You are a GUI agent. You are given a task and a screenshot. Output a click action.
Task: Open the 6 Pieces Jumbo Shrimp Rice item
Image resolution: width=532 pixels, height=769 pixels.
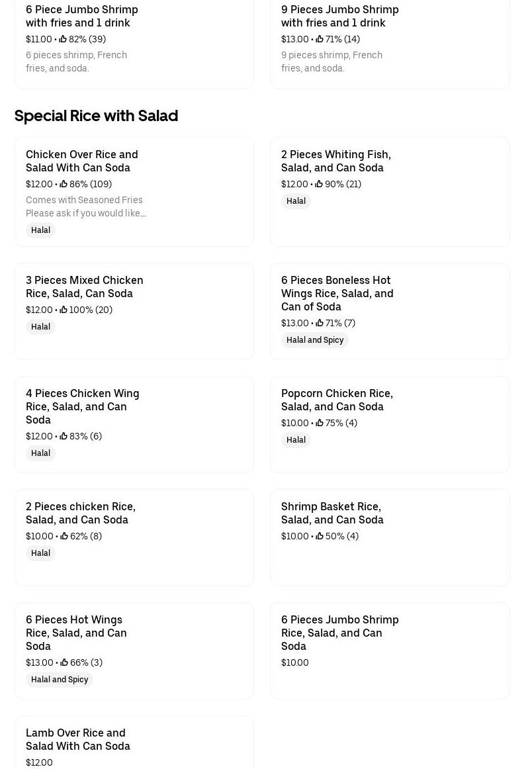tap(390, 650)
